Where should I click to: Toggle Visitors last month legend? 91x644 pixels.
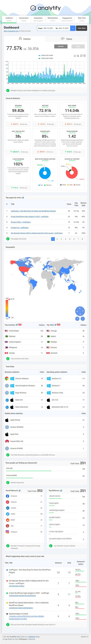coord(46,58)
